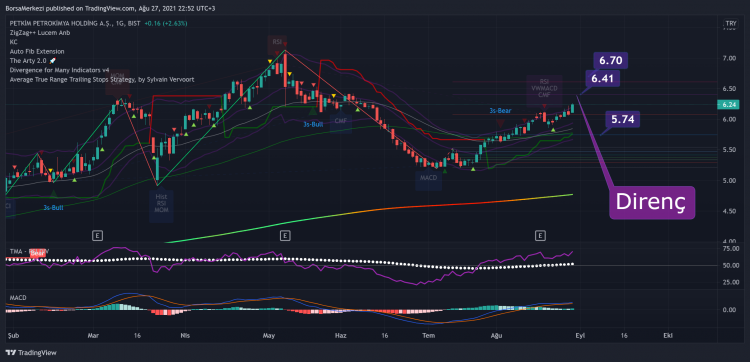Open the earnings E marker near May
750x362 pixels.
click(x=285, y=235)
